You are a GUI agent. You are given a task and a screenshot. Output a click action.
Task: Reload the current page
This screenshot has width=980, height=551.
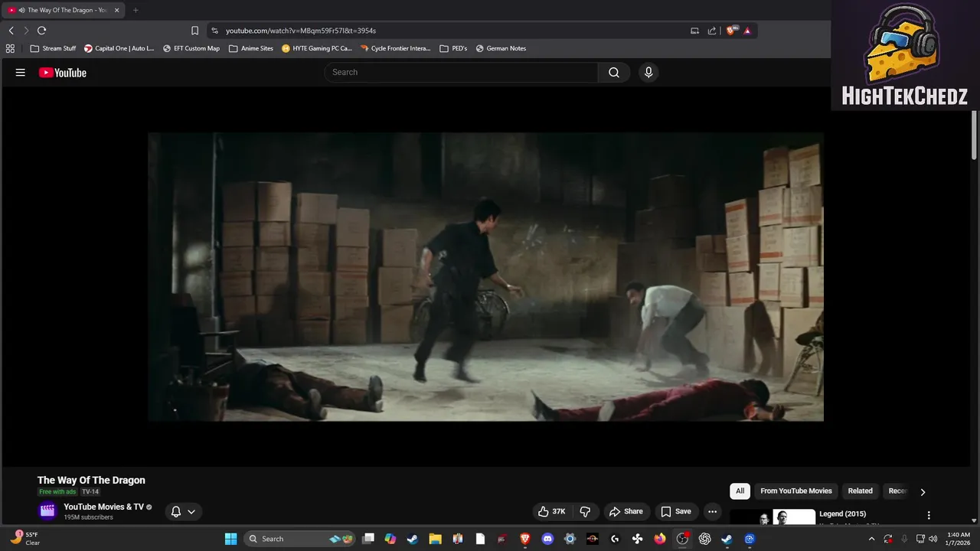click(41, 31)
